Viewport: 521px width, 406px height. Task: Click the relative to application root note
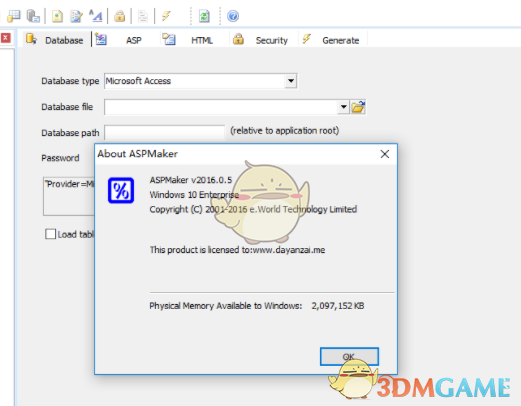[284, 131]
